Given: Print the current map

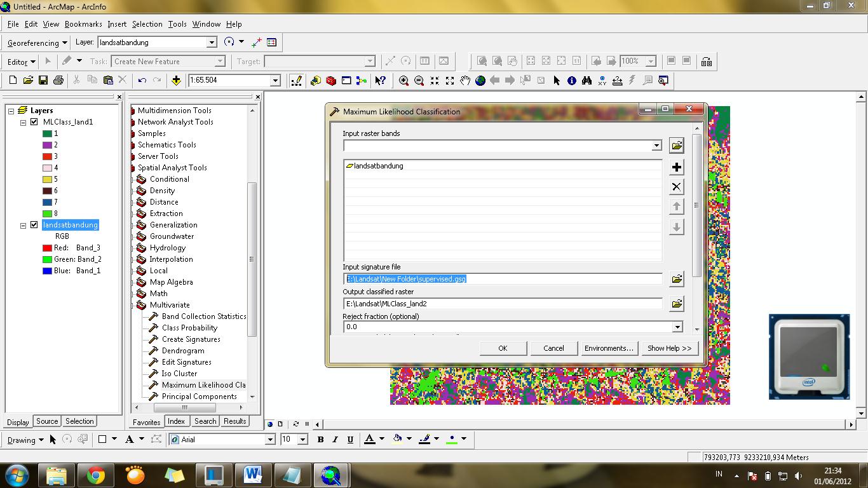Looking at the screenshot, I should pos(58,80).
